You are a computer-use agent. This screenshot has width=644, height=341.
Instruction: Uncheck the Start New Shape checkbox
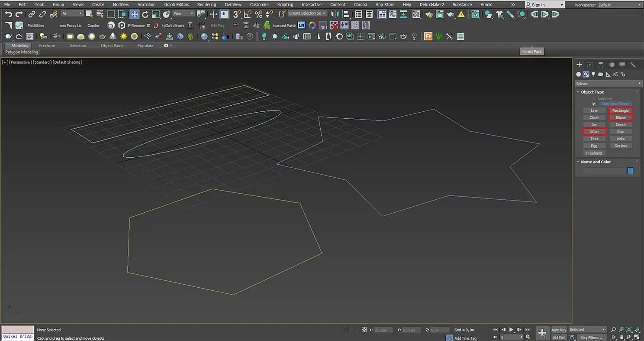[594, 104]
